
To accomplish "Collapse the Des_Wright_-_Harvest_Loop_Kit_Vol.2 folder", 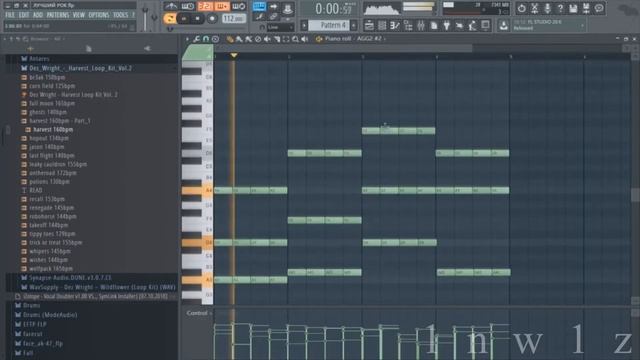I will 80,68.
